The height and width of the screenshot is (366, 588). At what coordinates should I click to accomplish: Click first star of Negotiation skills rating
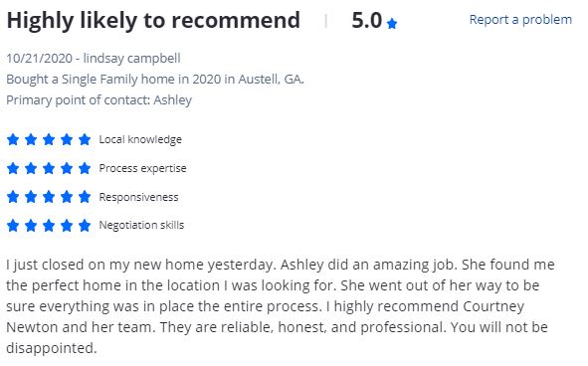13,226
